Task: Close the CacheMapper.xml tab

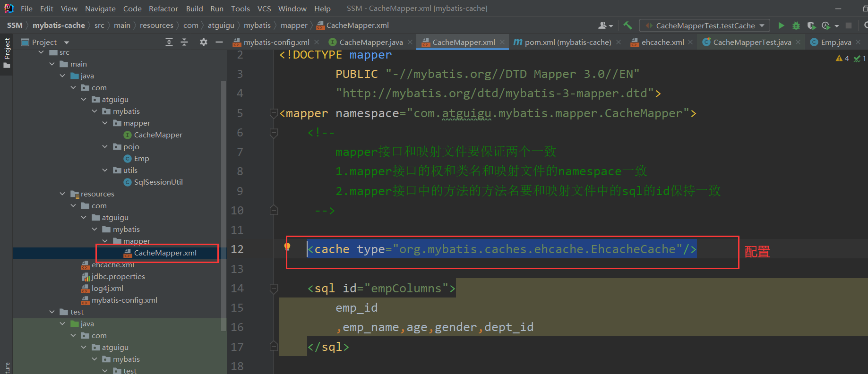Action: click(x=502, y=42)
